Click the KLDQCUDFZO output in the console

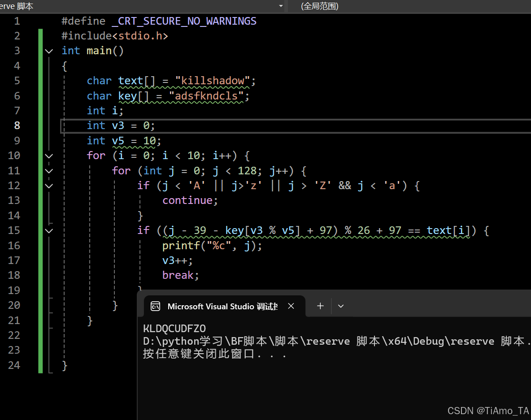(x=174, y=328)
